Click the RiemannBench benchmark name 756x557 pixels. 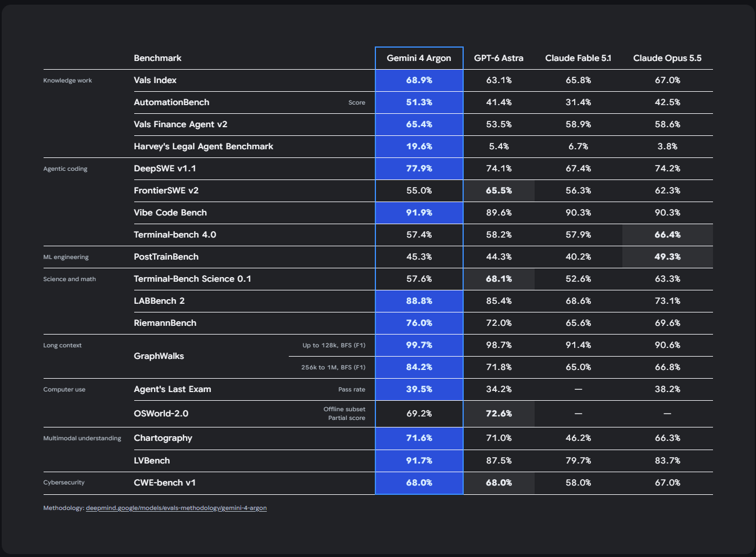(165, 323)
